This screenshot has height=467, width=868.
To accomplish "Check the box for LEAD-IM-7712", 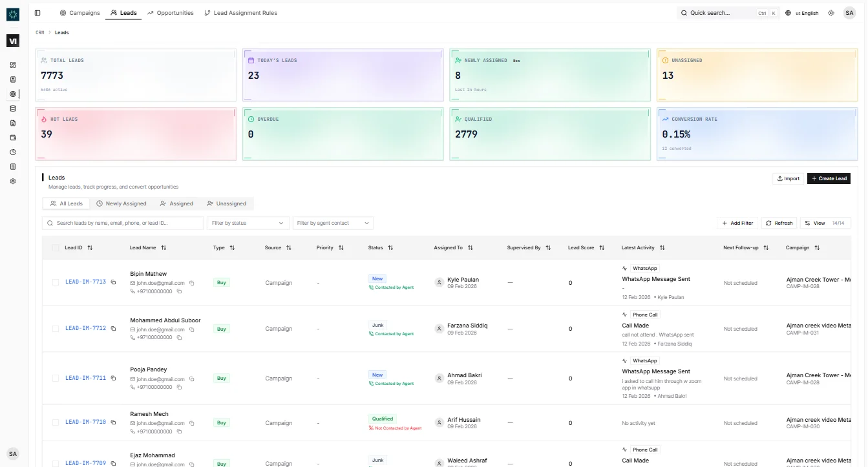I will [x=56, y=329].
